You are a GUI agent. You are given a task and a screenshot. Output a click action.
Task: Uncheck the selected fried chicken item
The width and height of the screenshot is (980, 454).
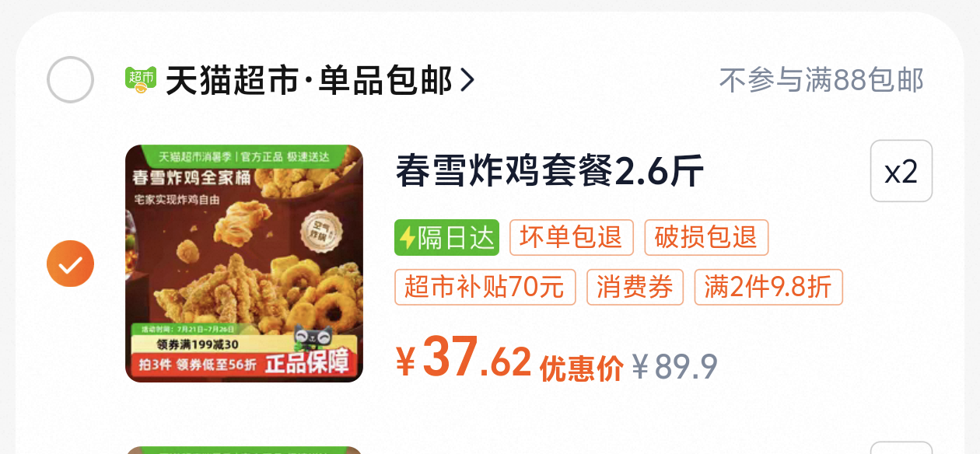(71, 264)
